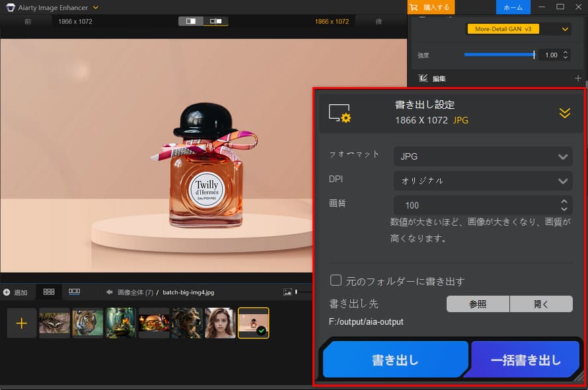Enable 元のフォルダーに書き出す checkbox
Image resolution: width=588 pixels, height=390 pixels.
click(336, 280)
